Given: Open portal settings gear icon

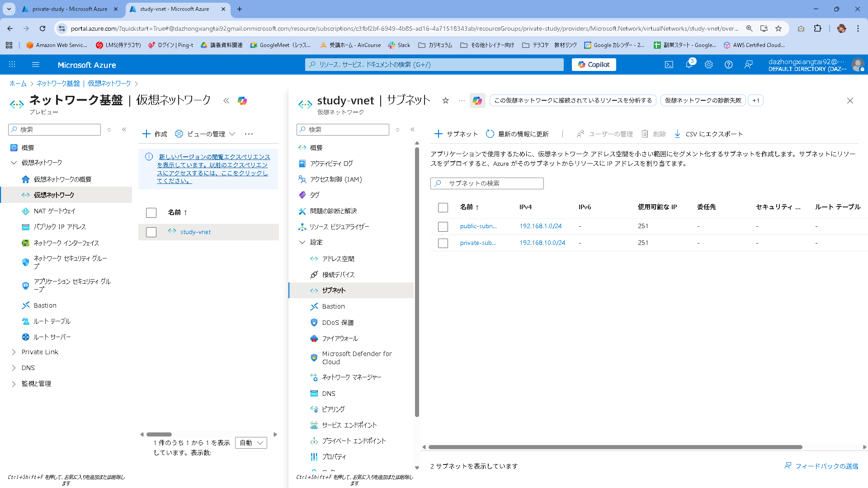Looking at the screenshot, I should (x=708, y=65).
